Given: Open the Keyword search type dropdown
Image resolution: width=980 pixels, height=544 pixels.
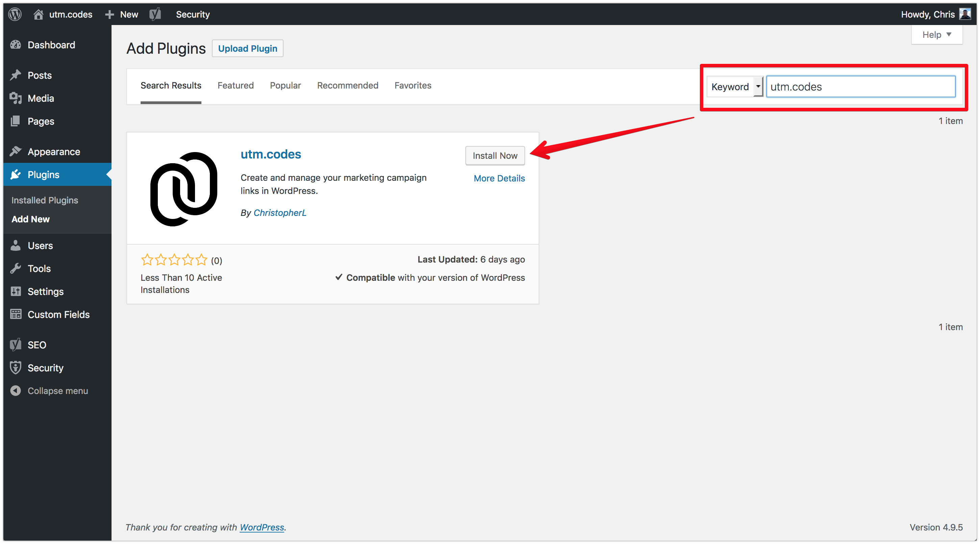Looking at the screenshot, I should click(735, 86).
